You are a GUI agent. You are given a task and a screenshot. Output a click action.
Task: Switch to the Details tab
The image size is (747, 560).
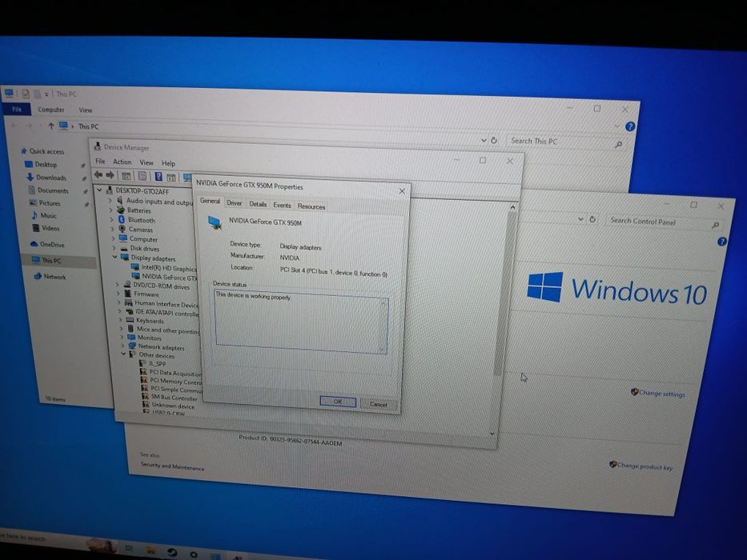(x=258, y=204)
